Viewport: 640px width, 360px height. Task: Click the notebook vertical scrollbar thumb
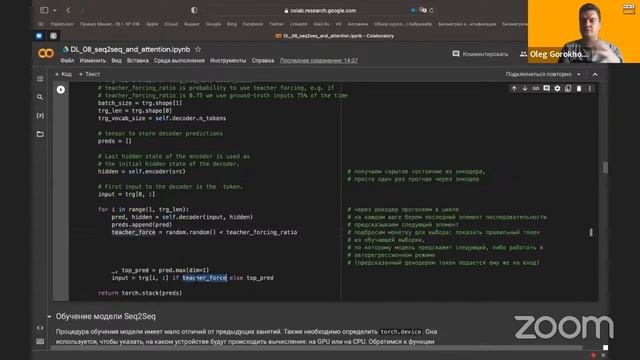coord(605,167)
